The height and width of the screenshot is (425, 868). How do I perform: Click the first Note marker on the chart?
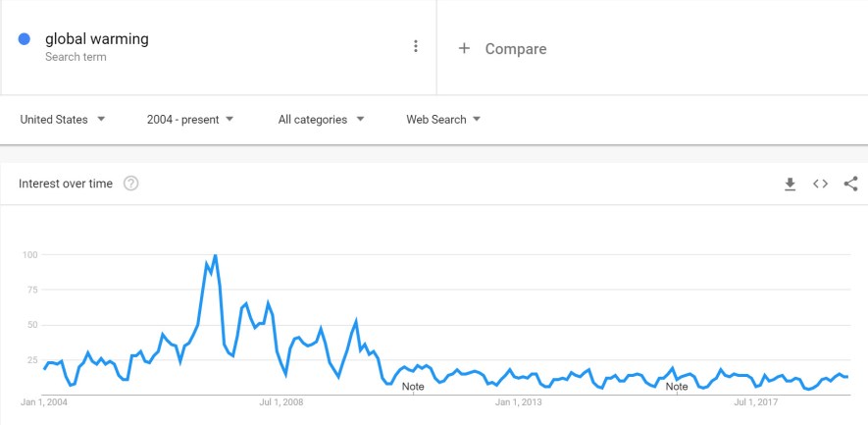click(x=413, y=386)
